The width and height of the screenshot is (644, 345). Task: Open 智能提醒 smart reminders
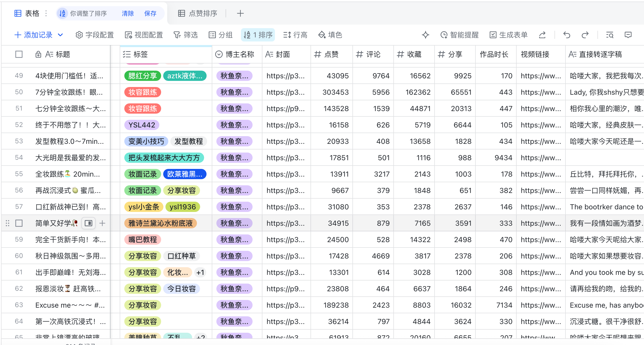click(x=459, y=35)
